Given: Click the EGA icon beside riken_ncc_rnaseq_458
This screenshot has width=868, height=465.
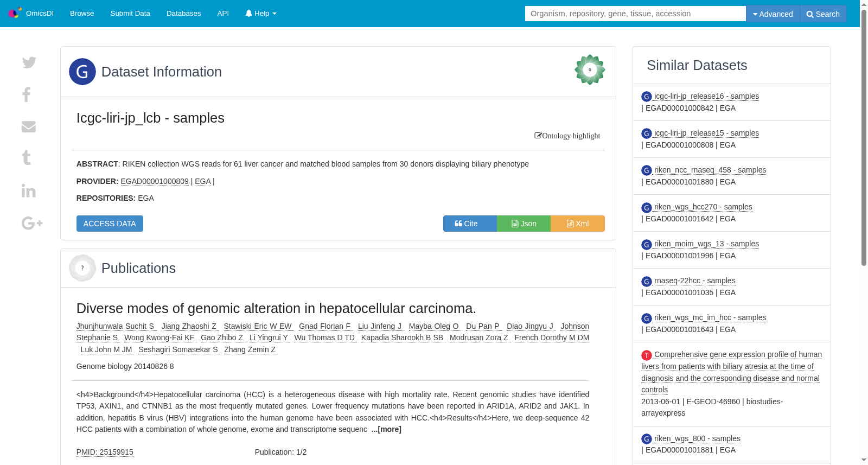Looking at the screenshot, I should pyautogui.click(x=647, y=170).
